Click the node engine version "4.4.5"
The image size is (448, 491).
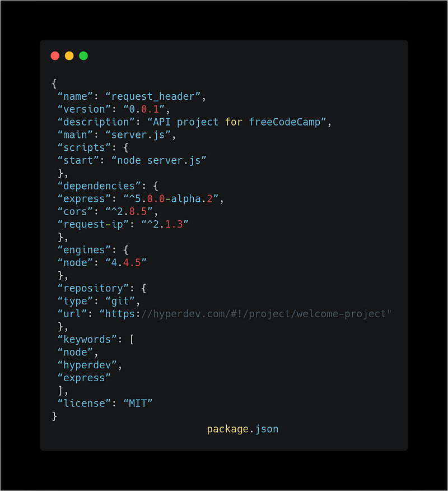pos(126,263)
